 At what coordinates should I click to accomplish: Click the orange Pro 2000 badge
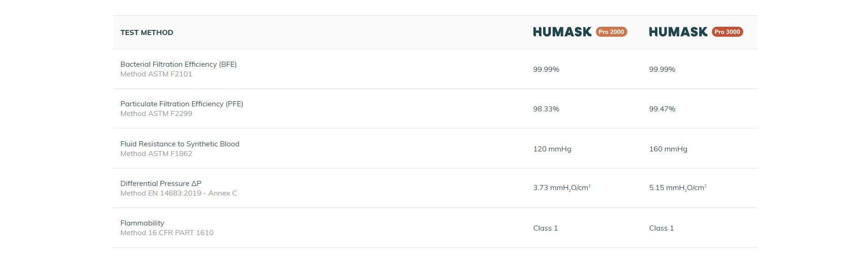[611, 32]
